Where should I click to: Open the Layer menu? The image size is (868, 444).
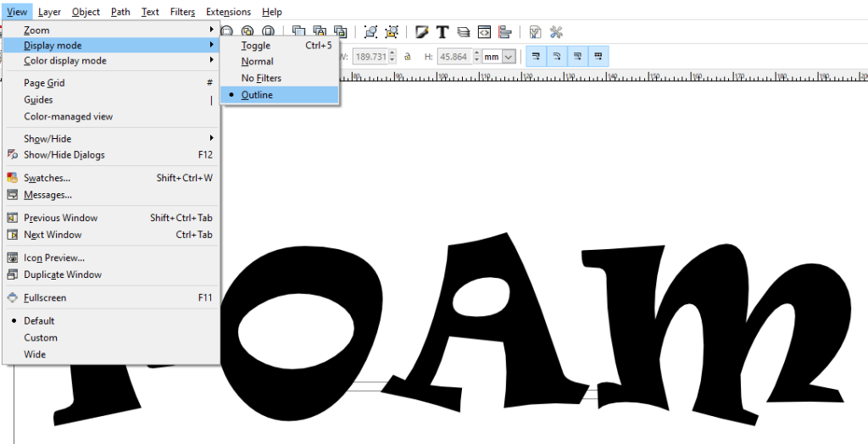(49, 12)
